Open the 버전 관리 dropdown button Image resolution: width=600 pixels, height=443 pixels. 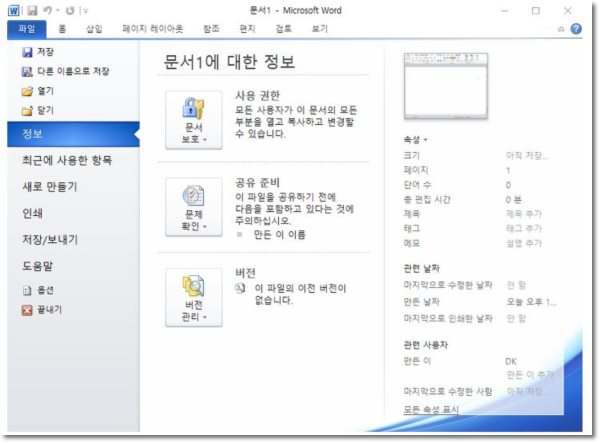pyautogui.click(x=194, y=298)
